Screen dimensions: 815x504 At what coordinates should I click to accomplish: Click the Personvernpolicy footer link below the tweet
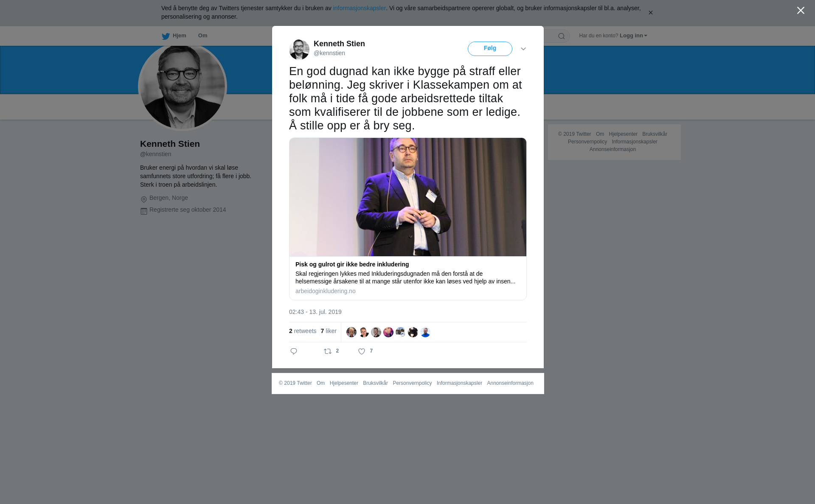click(x=412, y=383)
